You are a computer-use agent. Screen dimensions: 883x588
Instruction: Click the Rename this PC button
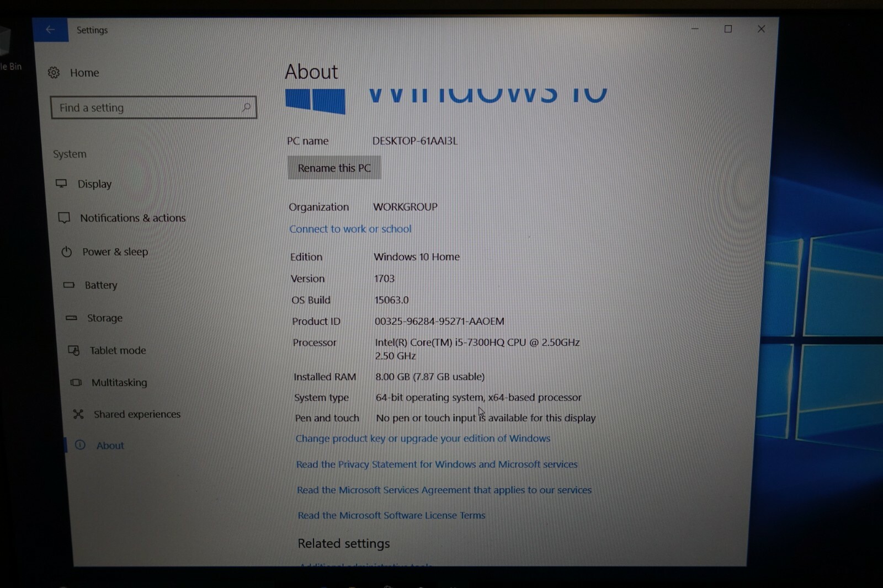[333, 168]
